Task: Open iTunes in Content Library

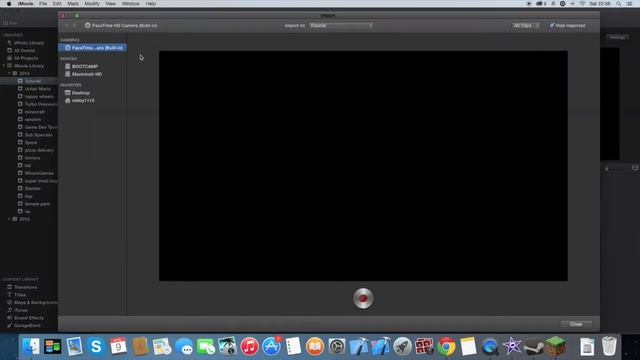Action: tap(20, 310)
